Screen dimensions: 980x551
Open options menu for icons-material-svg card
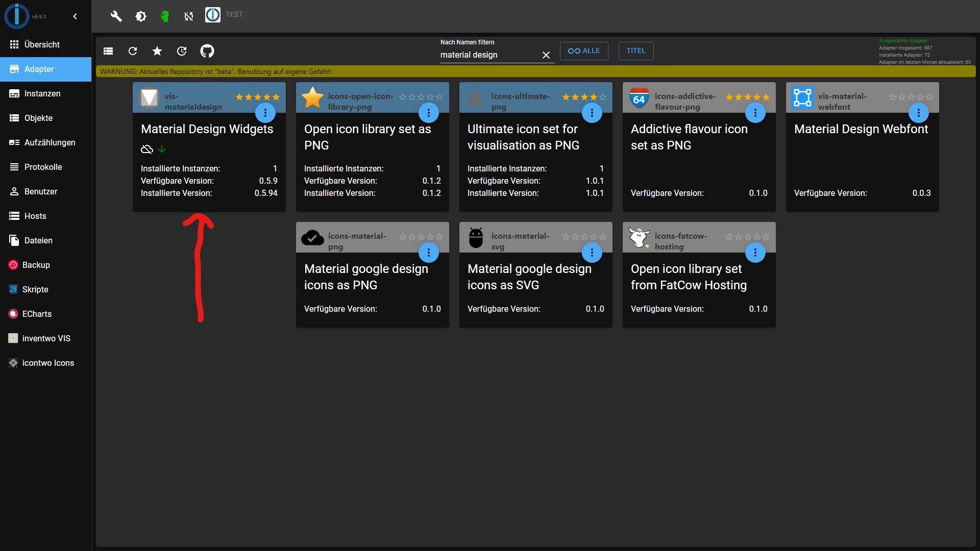(592, 253)
